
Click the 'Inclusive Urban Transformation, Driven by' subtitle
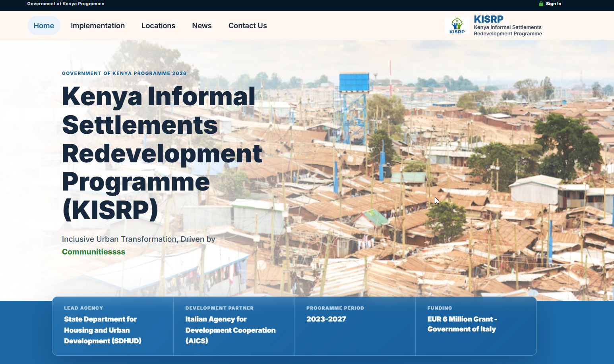click(139, 239)
